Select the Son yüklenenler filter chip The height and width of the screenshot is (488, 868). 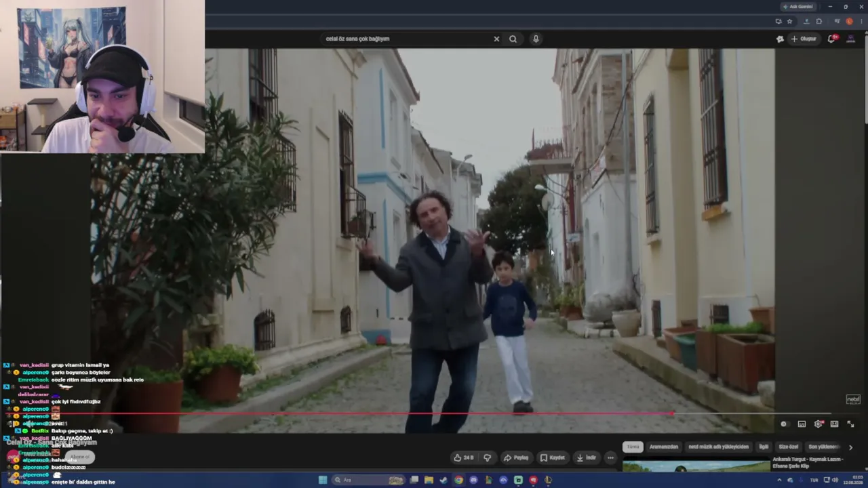point(823,447)
